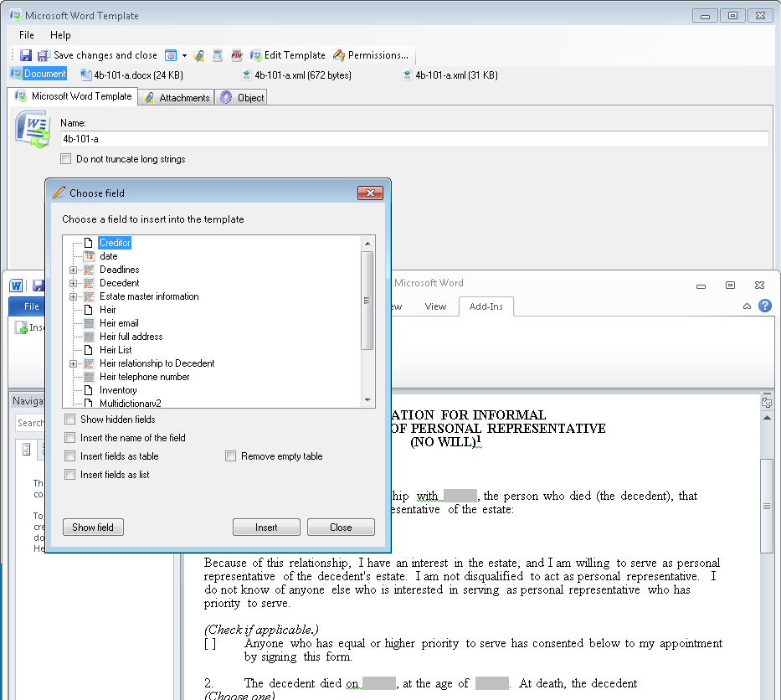Click the Show field button
Viewport: 781px width, 700px height.
(x=93, y=528)
